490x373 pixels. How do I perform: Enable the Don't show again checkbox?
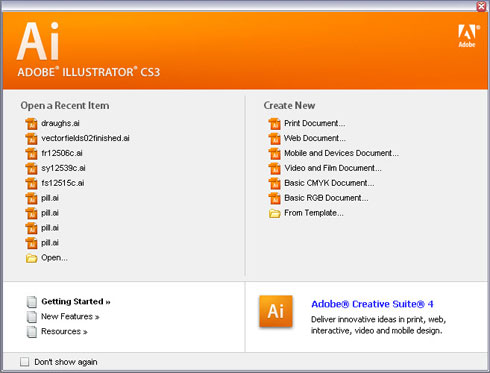click(x=24, y=362)
